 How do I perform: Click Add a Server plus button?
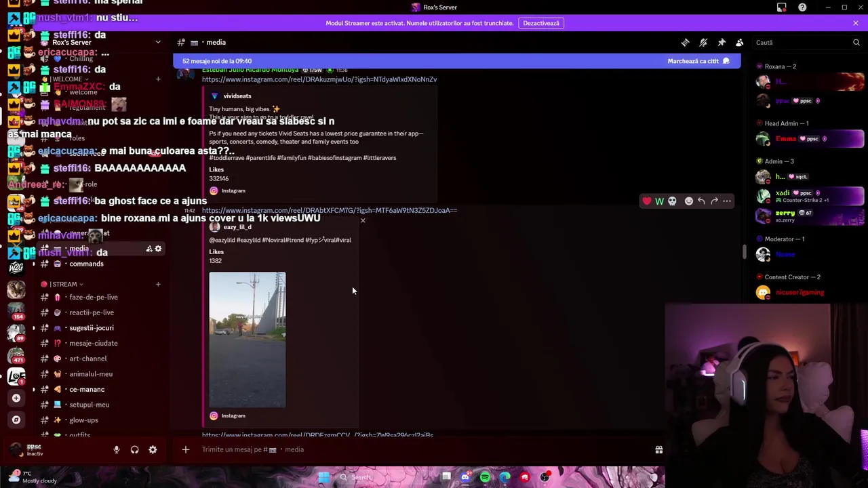coord(16,399)
